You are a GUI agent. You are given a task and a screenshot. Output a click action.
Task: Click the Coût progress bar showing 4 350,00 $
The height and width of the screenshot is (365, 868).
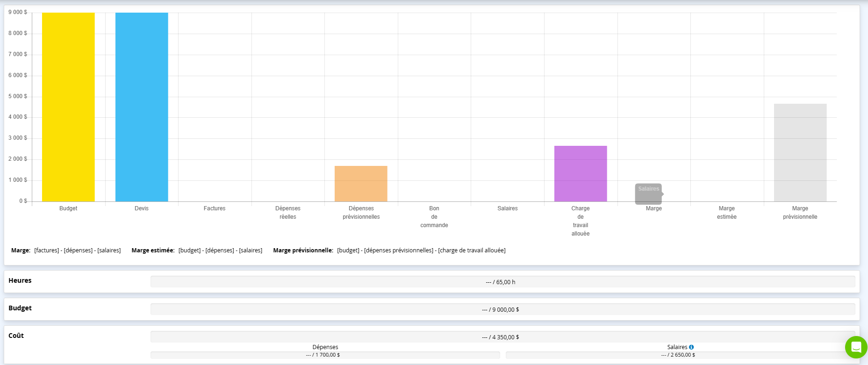(502, 337)
